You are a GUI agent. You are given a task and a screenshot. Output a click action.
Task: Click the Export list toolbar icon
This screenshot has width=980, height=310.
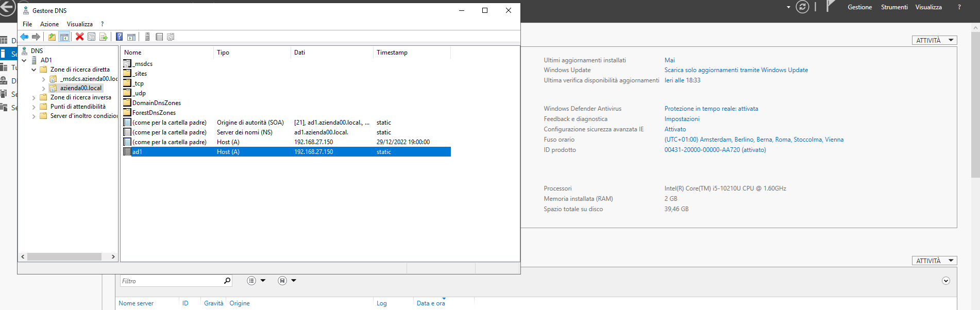104,37
